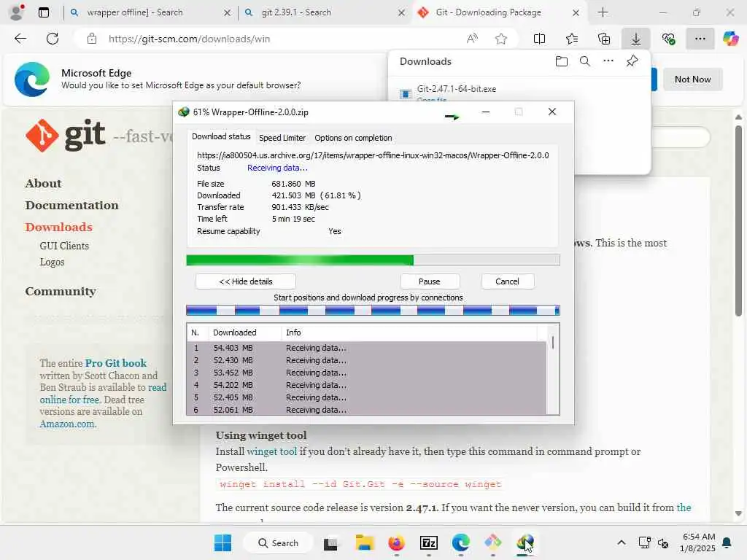Dismiss Edge default browser prompt Not Now
Image resolution: width=747 pixels, height=560 pixels.
pos(692,79)
